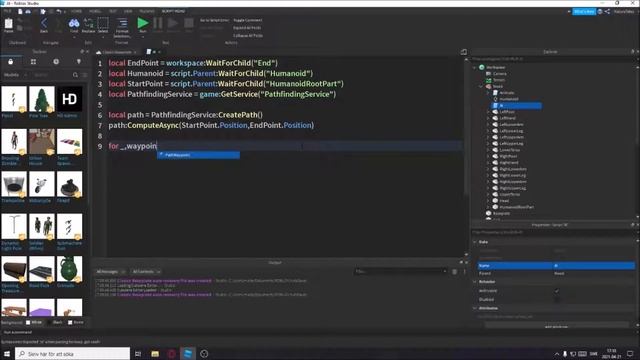Click the Select tool icon

coord(103,24)
